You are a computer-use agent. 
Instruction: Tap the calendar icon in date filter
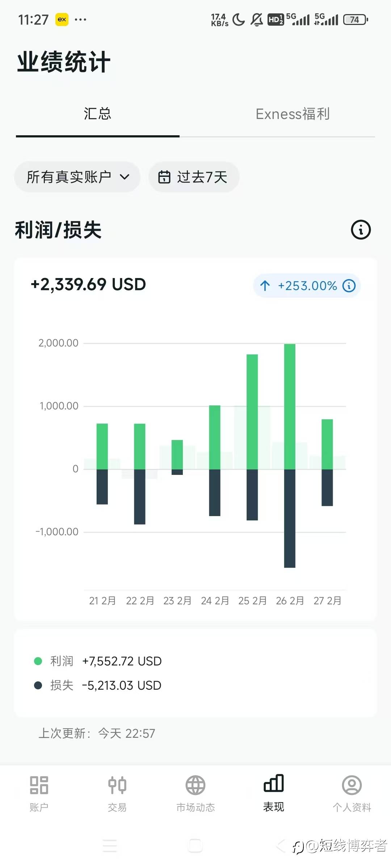(x=164, y=177)
